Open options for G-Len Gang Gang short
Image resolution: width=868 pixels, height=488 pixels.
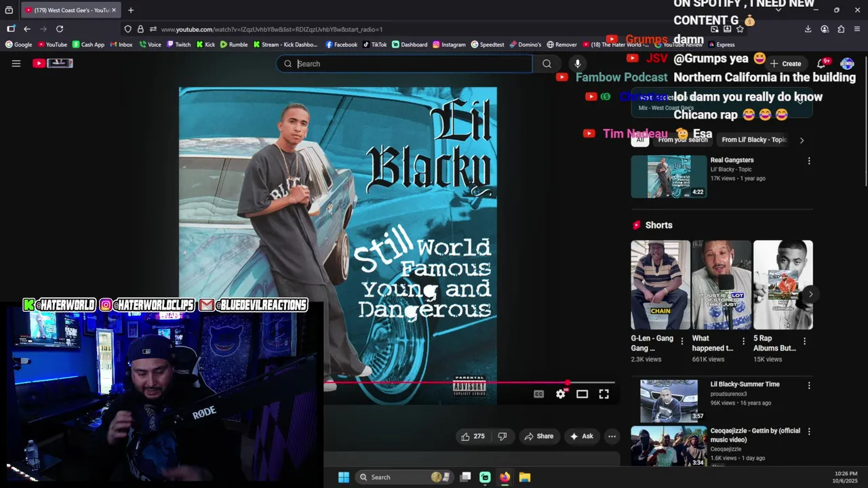coord(682,342)
